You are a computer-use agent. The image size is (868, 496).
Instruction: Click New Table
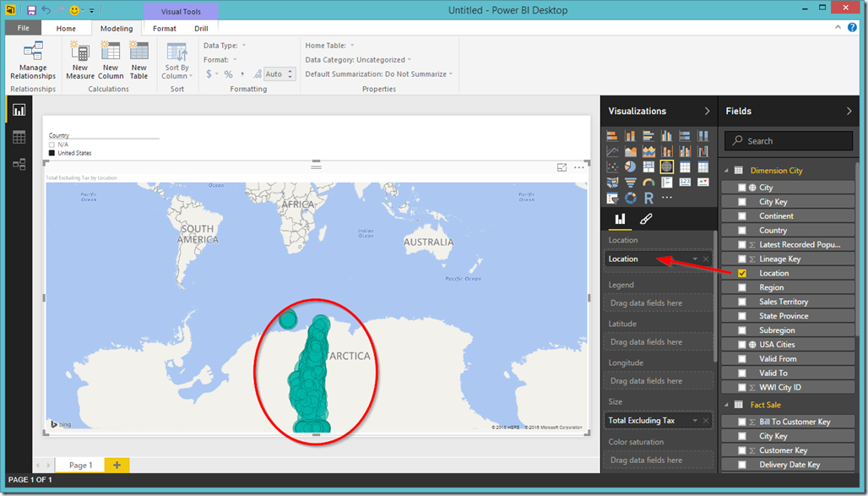[x=139, y=60]
